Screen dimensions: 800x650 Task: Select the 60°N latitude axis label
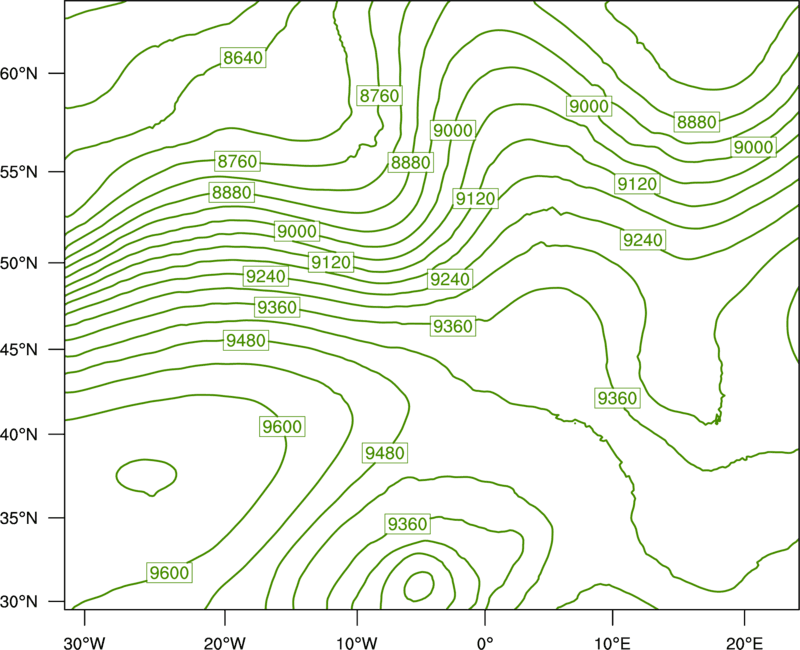tap(19, 73)
